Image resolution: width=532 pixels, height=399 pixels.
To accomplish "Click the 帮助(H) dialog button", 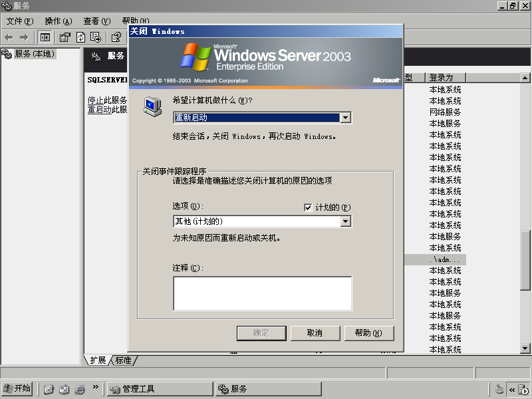I will point(369,333).
